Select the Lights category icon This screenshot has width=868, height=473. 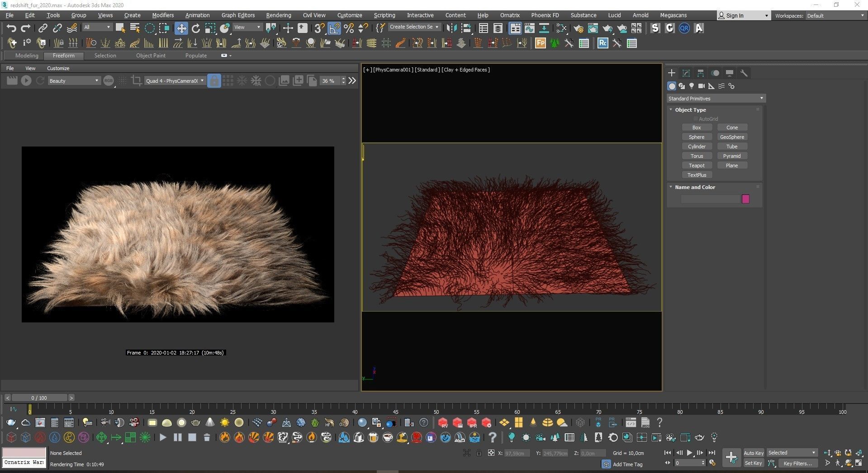(692, 86)
